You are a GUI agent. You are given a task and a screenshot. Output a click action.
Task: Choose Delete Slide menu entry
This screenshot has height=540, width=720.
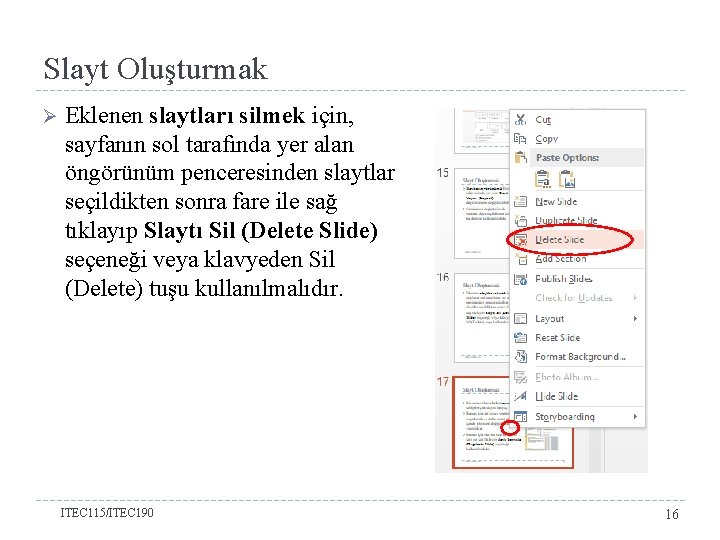coord(578,240)
